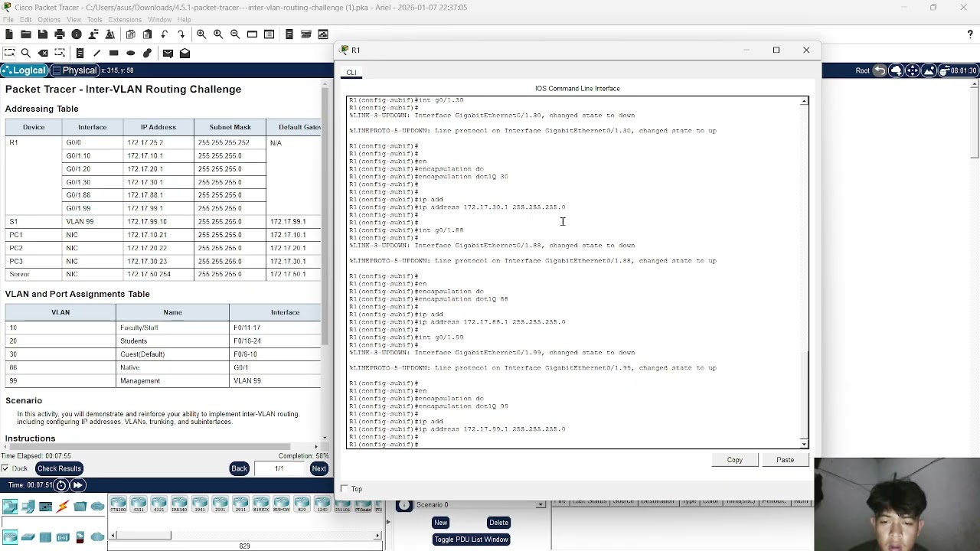Choose the Resize shape tool
The height and width of the screenshot is (551, 980).
tap(60, 53)
